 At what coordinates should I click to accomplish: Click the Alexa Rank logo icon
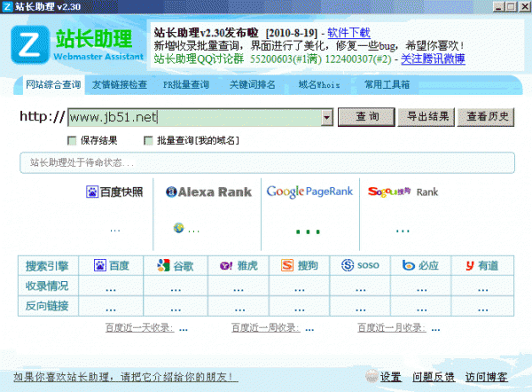tap(171, 192)
